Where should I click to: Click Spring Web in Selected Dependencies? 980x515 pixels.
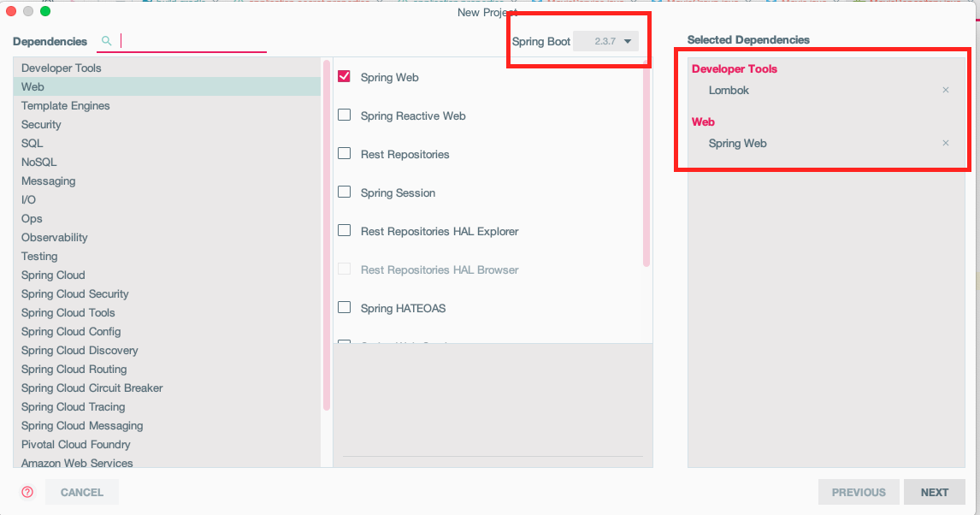737,143
